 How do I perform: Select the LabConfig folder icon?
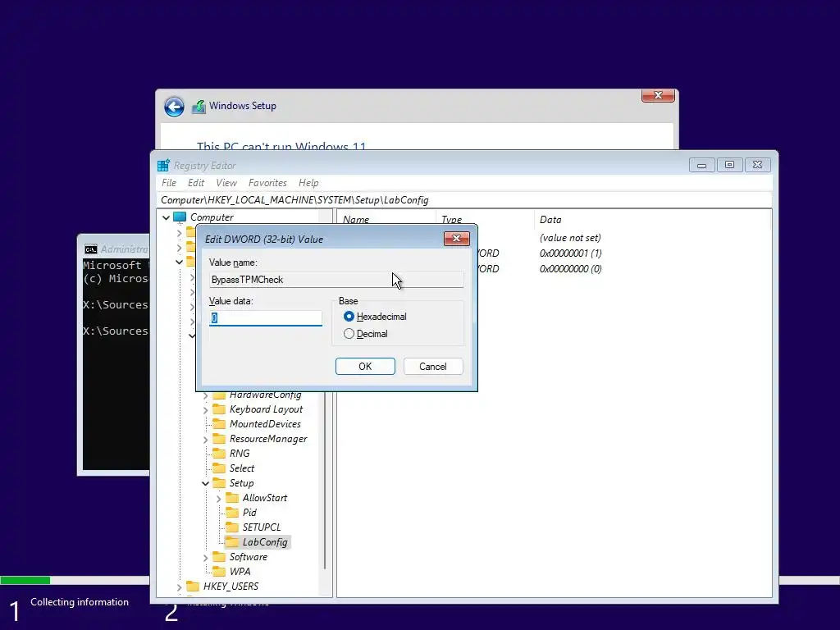[x=232, y=541]
